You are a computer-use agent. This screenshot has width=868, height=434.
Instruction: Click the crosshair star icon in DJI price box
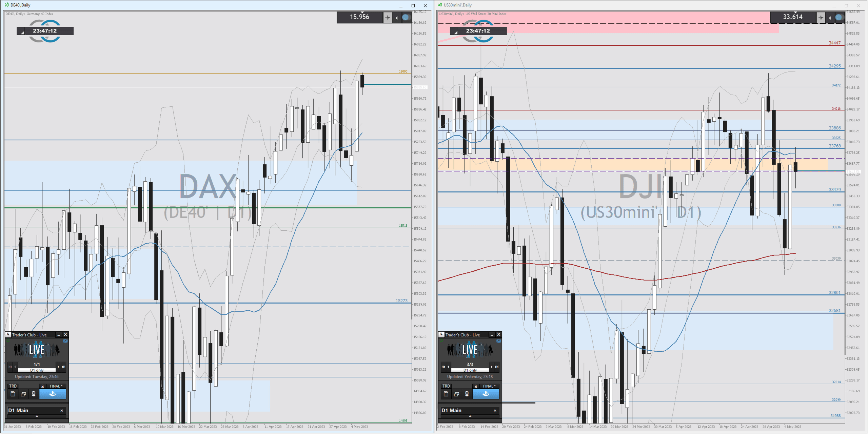[x=821, y=17]
